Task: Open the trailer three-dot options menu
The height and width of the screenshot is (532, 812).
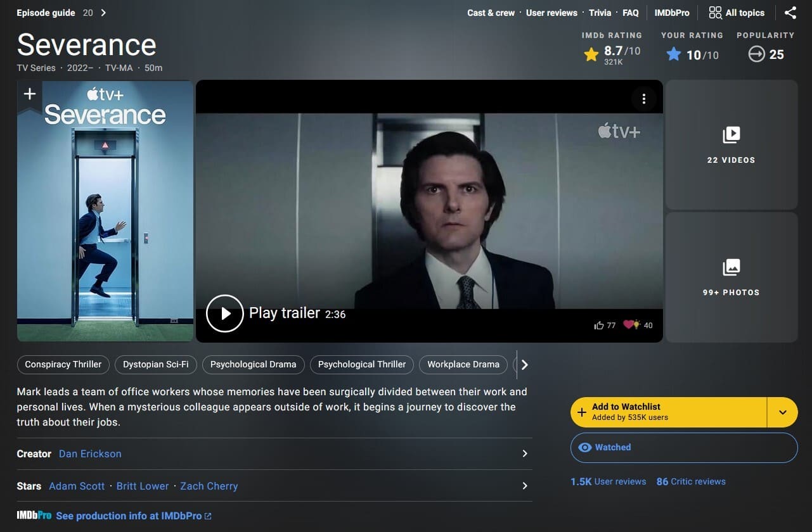Action: click(643, 99)
